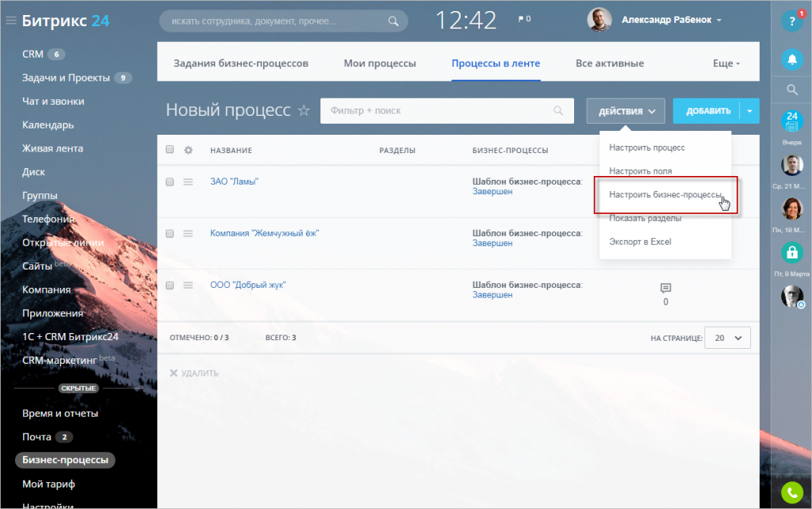Image resolution: width=812 pixels, height=509 pixels.
Task: Click the filter search magnifier icon
Action: point(557,110)
